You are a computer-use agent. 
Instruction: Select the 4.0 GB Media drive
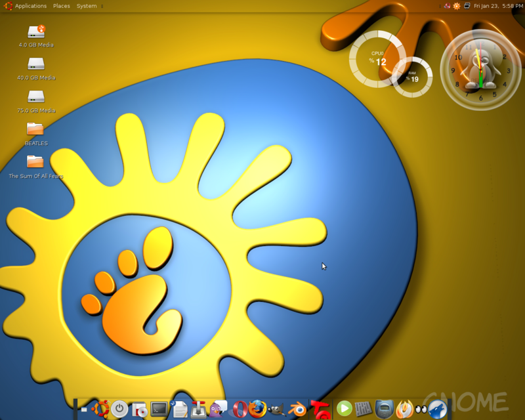[36, 31]
